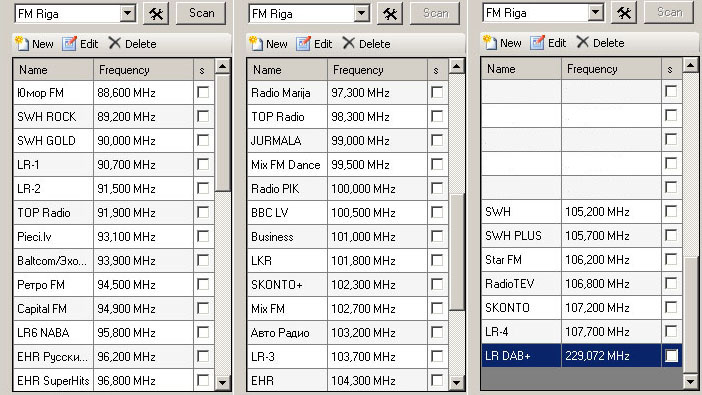This screenshot has width=702, height=395.
Task: Tick the checkbox for SWH PLUS
Action: tap(671, 235)
